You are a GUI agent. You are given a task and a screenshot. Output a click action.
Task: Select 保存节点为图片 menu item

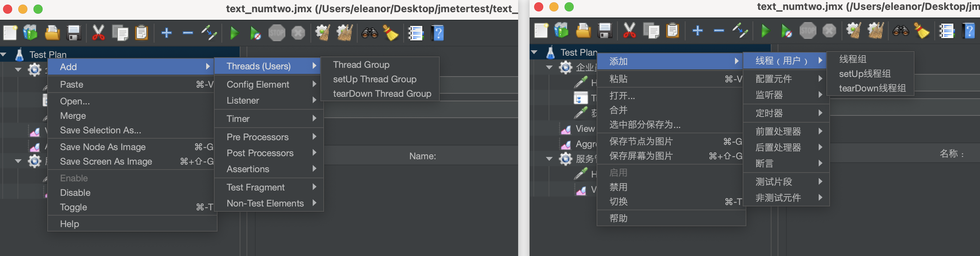(x=671, y=141)
